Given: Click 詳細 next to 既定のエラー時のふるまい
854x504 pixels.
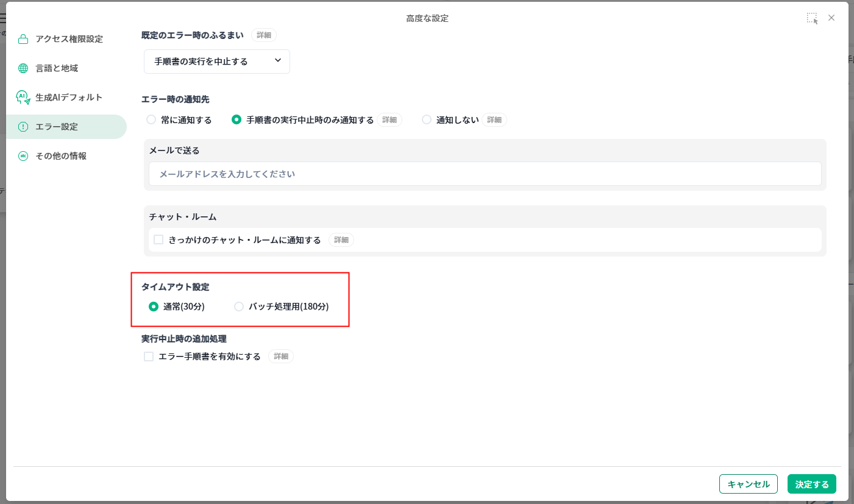Looking at the screenshot, I should click(264, 35).
